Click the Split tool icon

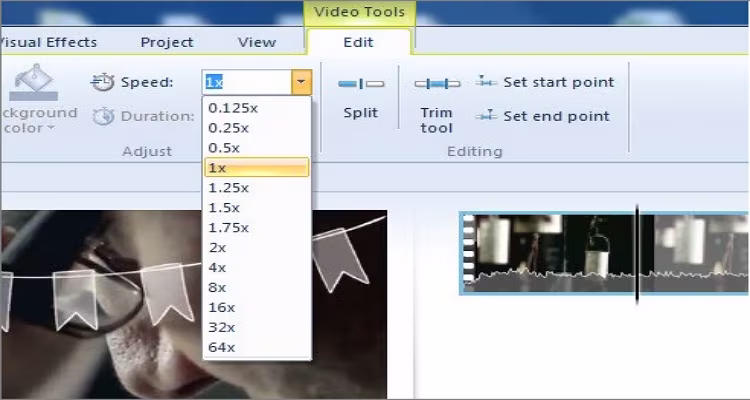click(x=361, y=84)
